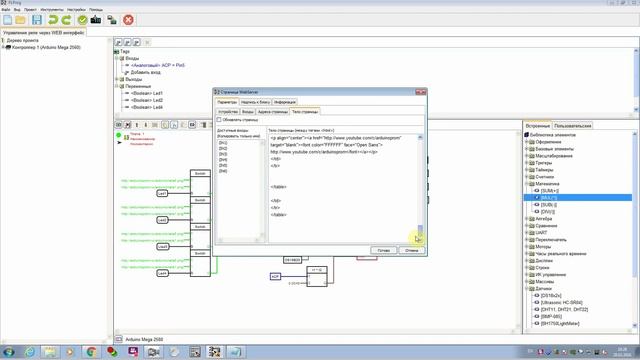The height and width of the screenshot is (360, 640).
Task: Open a project with the folder icon
Action: point(21,20)
